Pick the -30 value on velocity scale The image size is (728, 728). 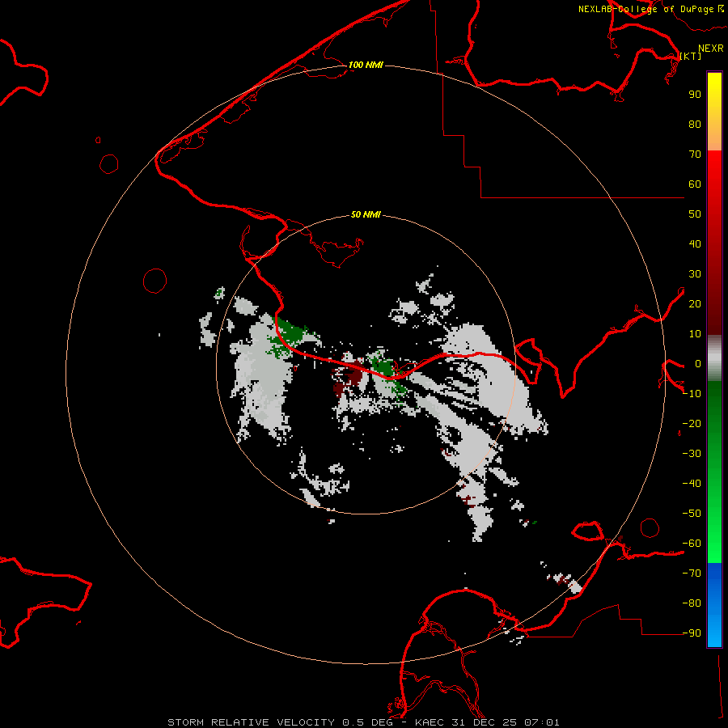(692, 454)
